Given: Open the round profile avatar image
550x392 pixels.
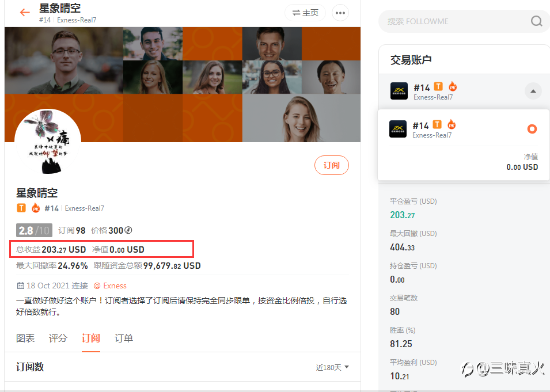Looking at the screenshot, I should click(x=48, y=142).
